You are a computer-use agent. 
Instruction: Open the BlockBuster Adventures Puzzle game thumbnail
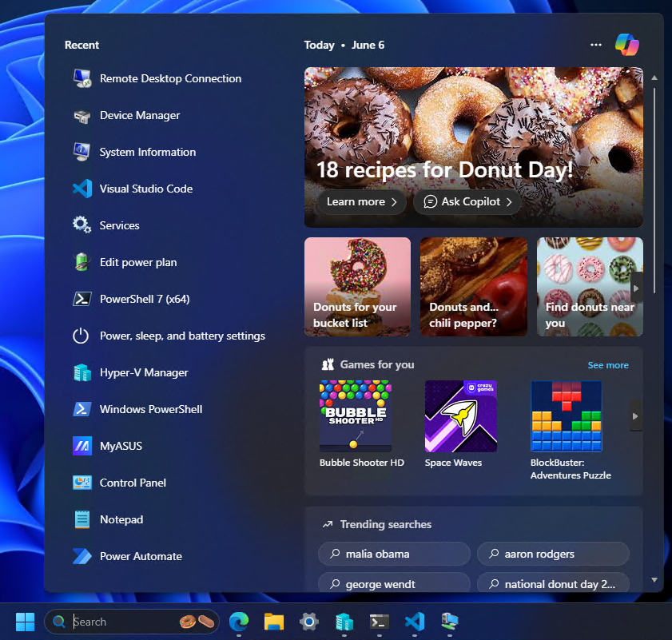click(567, 415)
